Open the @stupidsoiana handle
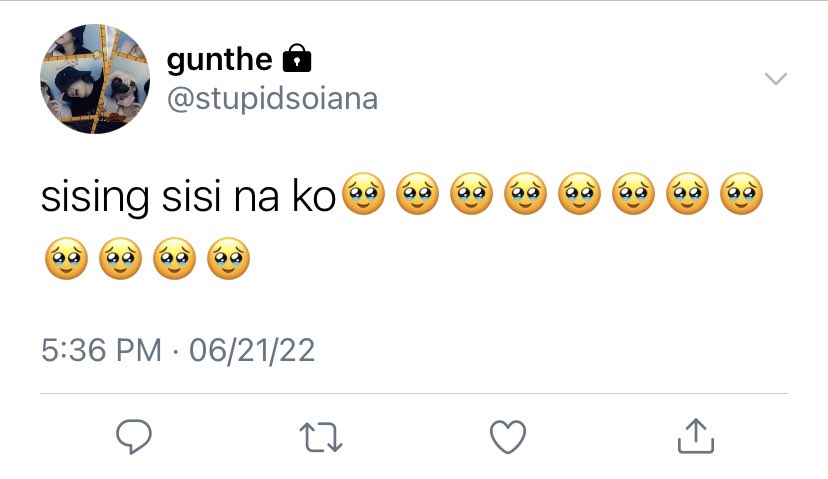The image size is (828, 479). [272, 98]
